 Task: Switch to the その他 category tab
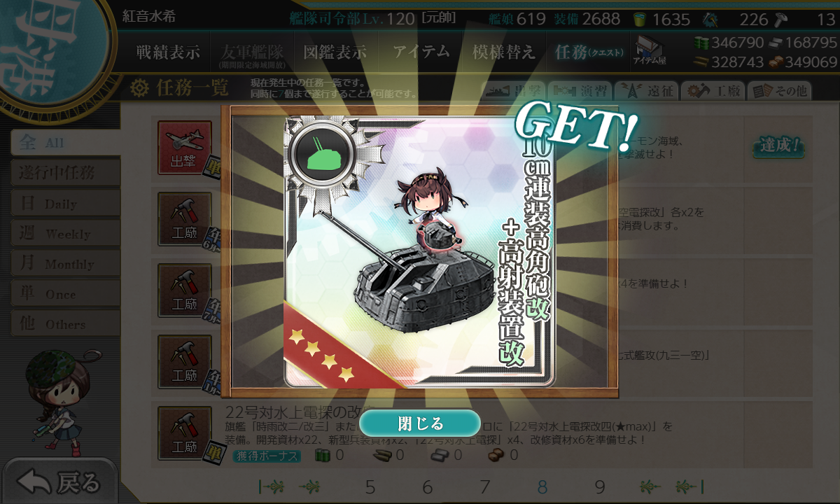[x=779, y=90]
